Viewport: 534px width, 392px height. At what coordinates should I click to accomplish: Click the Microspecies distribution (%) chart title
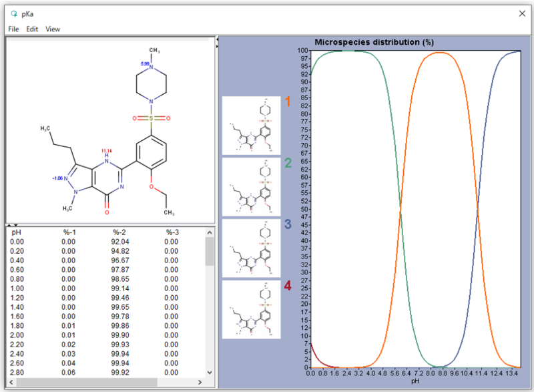[374, 42]
